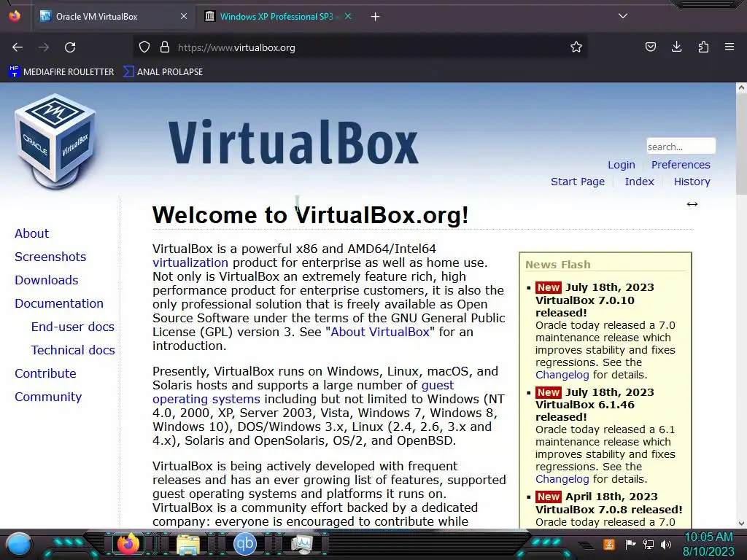Open Contribute in the sidebar
This screenshot has width=747, height=560.
(x=45, y=373)
